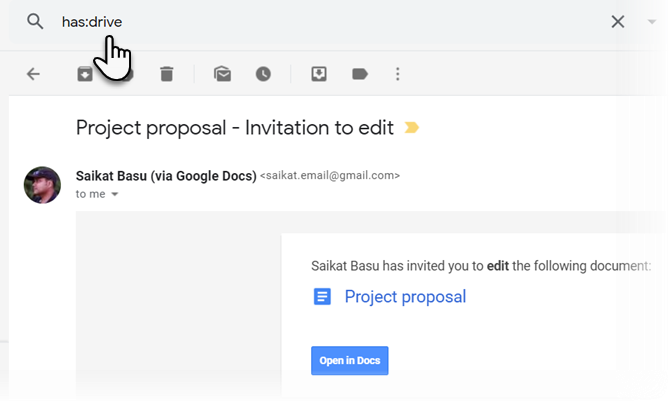Toggle the yellow importance marker
Screen dimensions: 670x402
(x=411, y=128)
